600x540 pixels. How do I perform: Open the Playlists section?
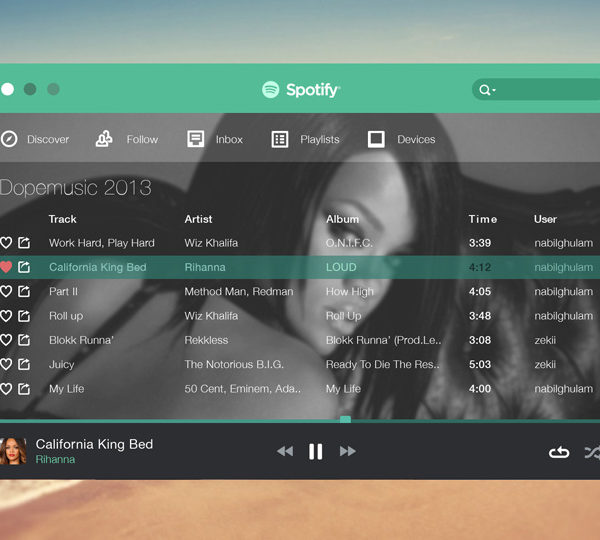click(320, 139)
